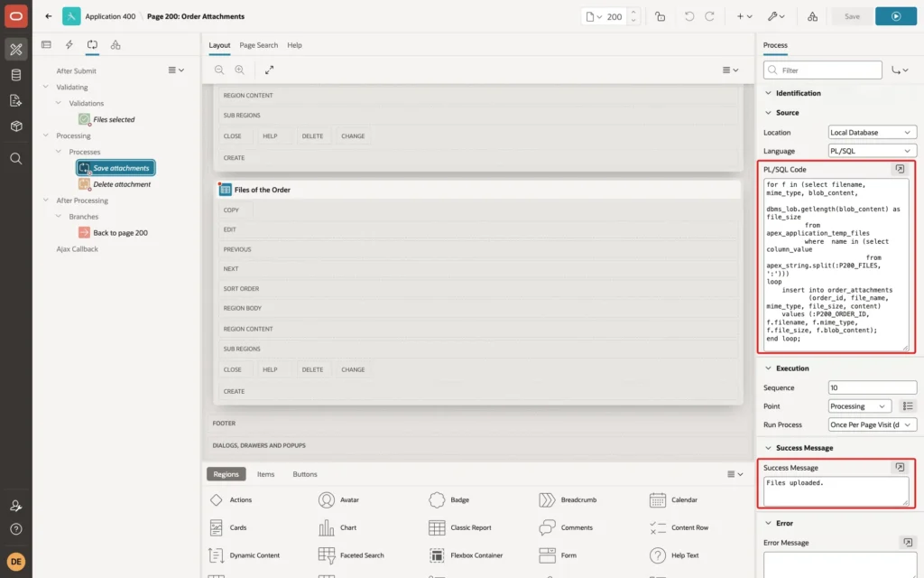
Task: Switch to the Layout tab
Action: [219, 45]
